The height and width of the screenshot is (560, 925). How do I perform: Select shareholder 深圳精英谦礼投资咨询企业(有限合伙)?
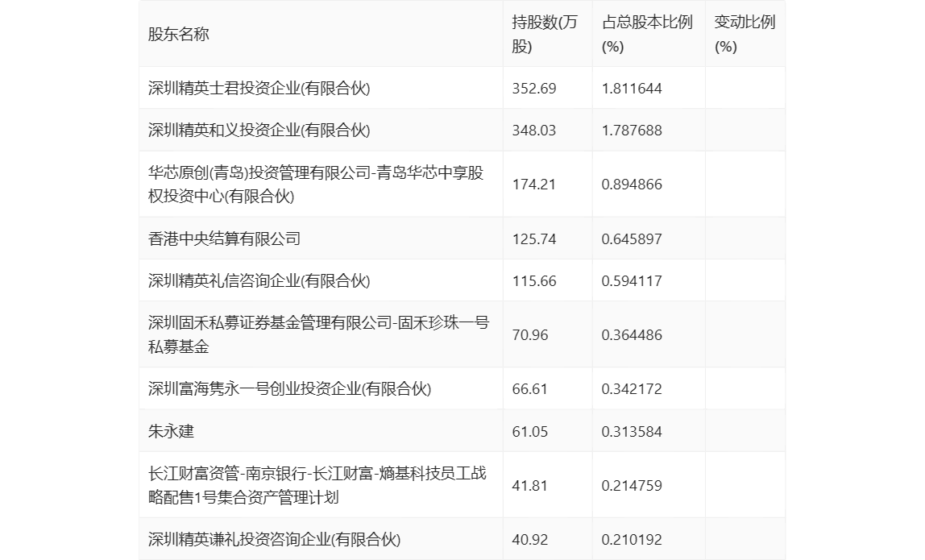tap(274, 539)
